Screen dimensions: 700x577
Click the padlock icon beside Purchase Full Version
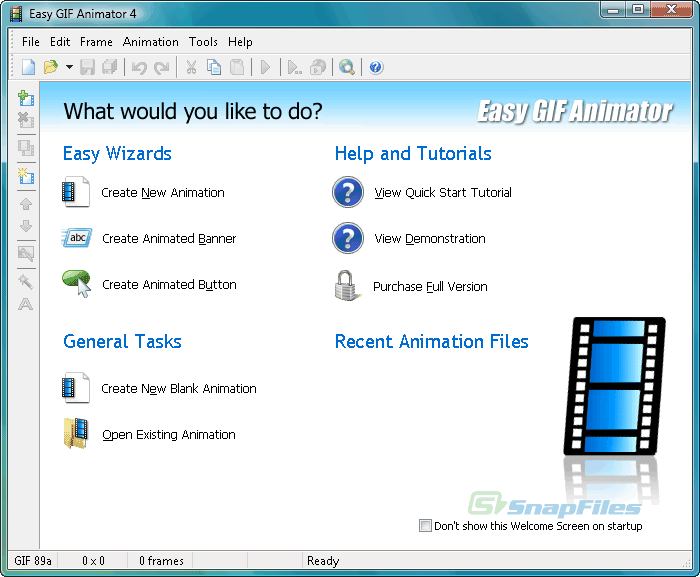(x=346, y=285)
